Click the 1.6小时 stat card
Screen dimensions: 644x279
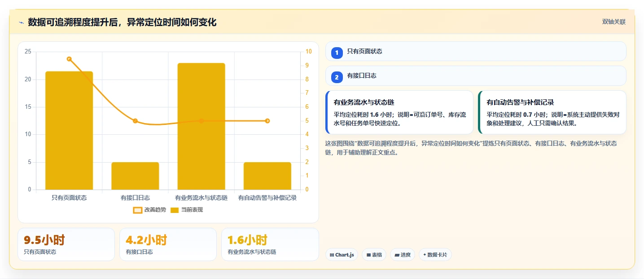(x=270, y=244)
